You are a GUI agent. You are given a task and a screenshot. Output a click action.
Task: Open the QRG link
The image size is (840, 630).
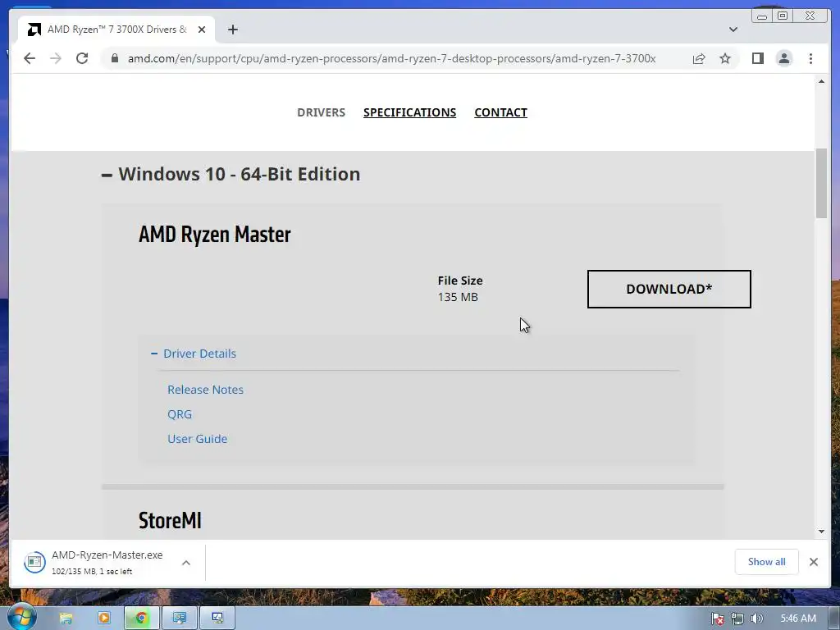180,414
